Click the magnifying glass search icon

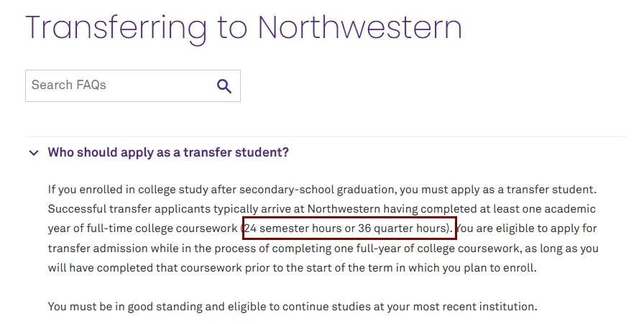point(224,86)
